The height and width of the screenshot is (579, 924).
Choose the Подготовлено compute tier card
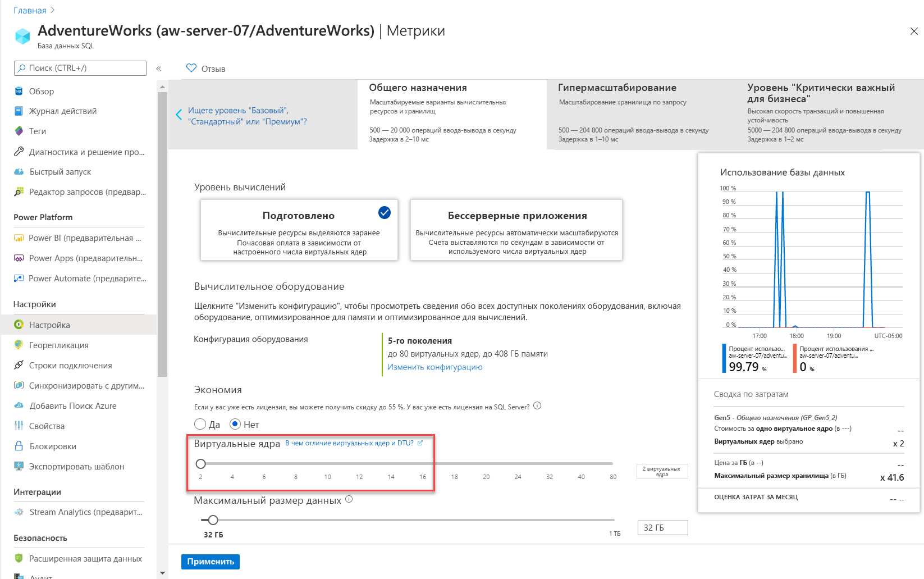click(x=299, y=230)
